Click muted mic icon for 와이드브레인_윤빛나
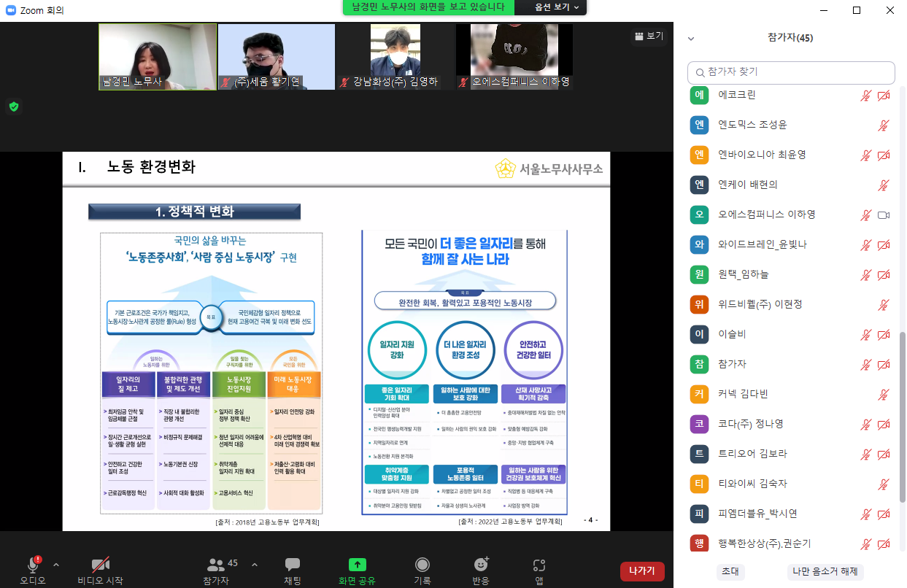 pyautogui.click(x=866, y=244)
